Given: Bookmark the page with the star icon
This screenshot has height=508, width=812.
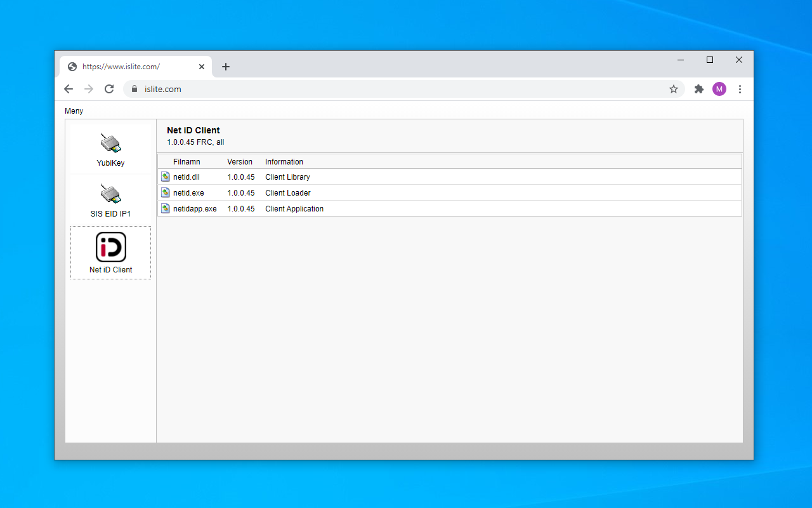Looking at the screenshot, I should pos(673,89).
